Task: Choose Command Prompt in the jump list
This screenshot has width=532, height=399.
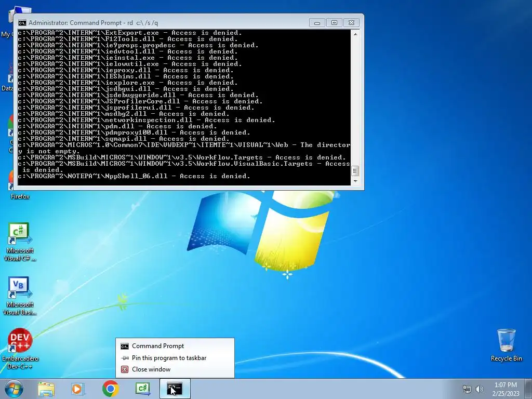Action: [175, 345]
